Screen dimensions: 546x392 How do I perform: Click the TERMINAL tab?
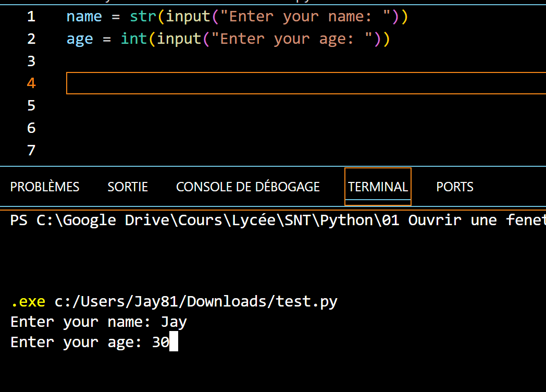click(378, 187)
